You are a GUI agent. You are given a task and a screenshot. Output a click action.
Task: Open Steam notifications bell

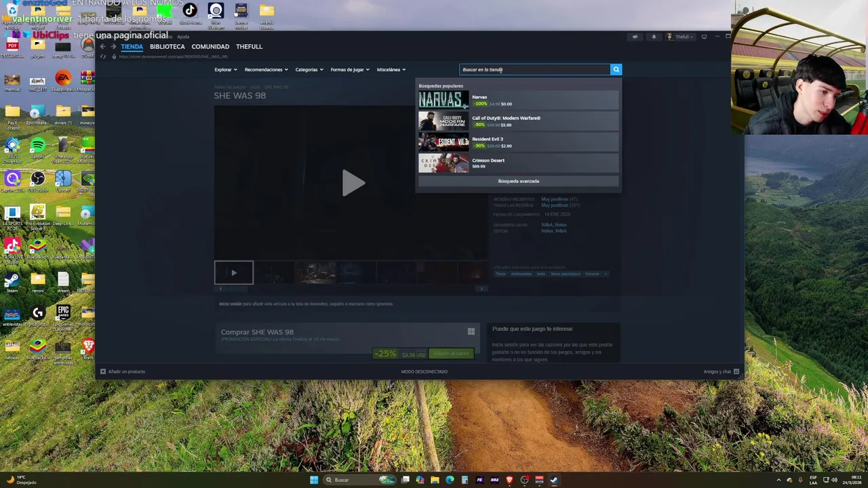[x=654, y=37]
